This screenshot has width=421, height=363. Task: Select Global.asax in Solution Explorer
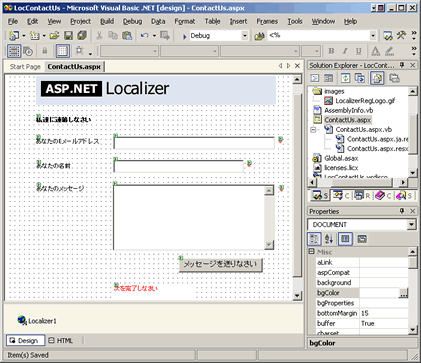tap(341, 158)
